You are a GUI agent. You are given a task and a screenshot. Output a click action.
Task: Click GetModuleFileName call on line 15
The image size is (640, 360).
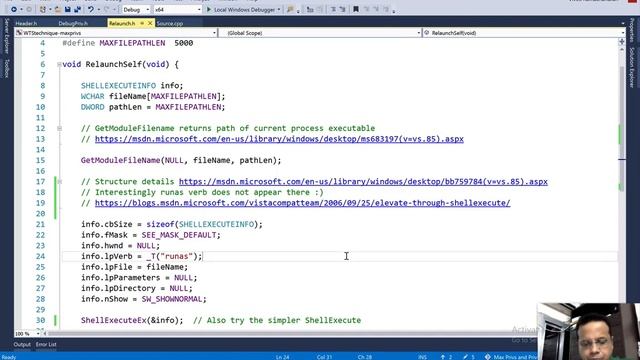pyautogui.click(x=181, y=160)
